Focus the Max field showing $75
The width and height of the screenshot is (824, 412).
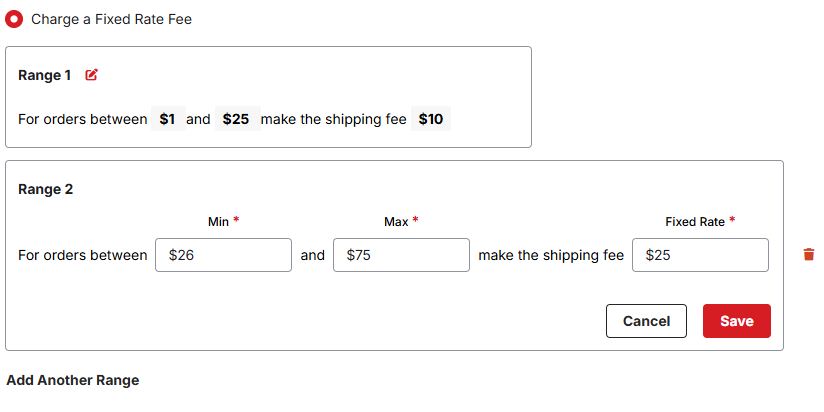pyautogui.click(x=401, y=255)
